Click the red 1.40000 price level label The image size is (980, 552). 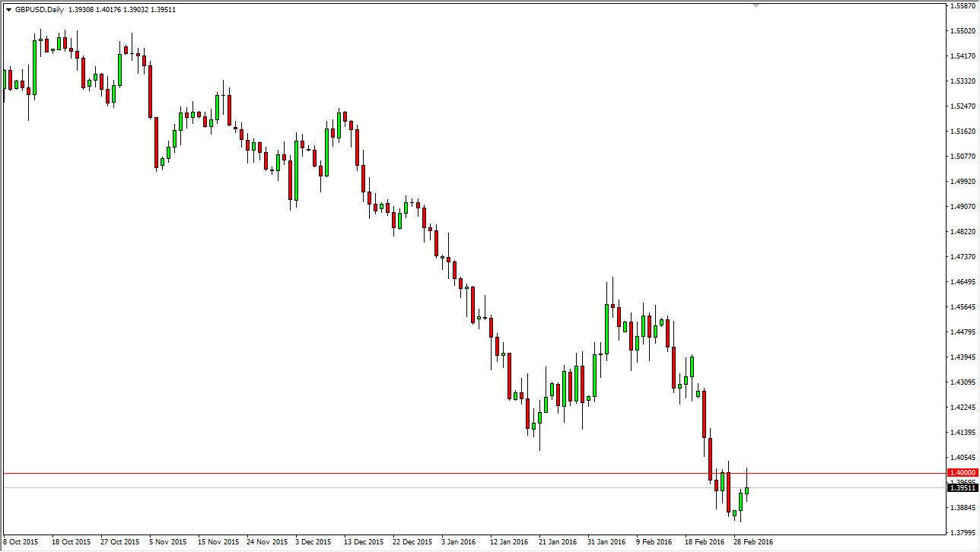[960, 472]
